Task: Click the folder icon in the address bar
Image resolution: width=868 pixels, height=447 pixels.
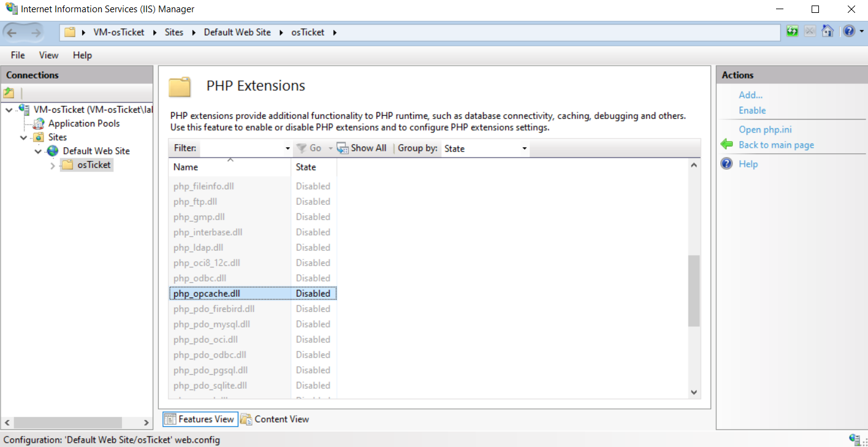Action: pyautogui.click(x=70, y=32)
